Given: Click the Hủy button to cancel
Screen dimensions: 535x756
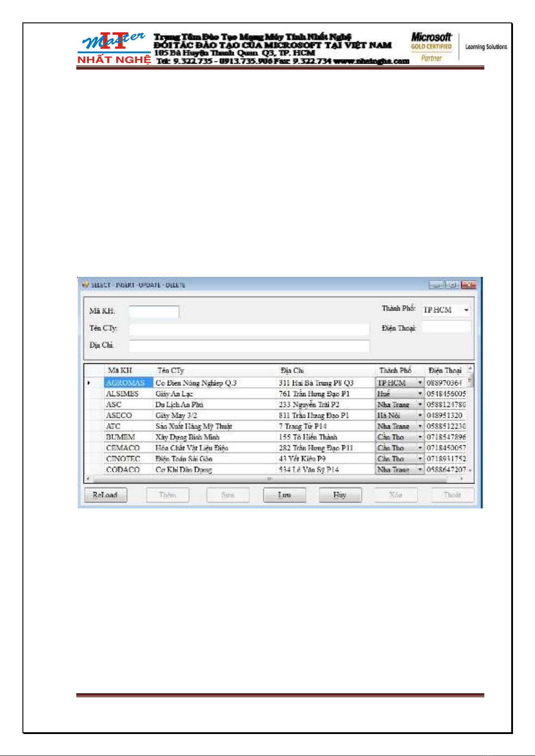Looking at the screenshot, I should (x=340, y=495).
